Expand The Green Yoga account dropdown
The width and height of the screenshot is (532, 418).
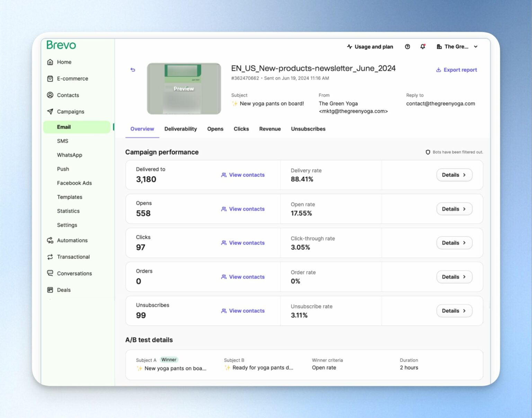click(x=476, y=46)
